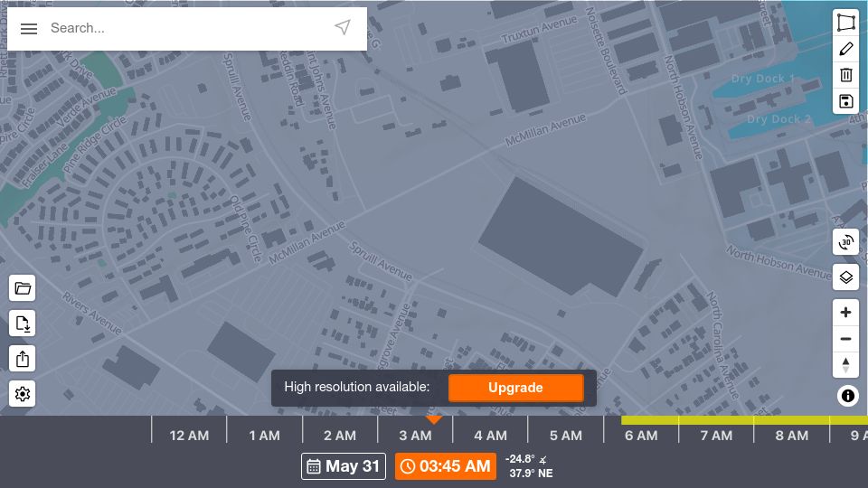Click the Rivers Avenue map label
The width and height of the screenshot is (868, 488).
[x=91, y=314]
